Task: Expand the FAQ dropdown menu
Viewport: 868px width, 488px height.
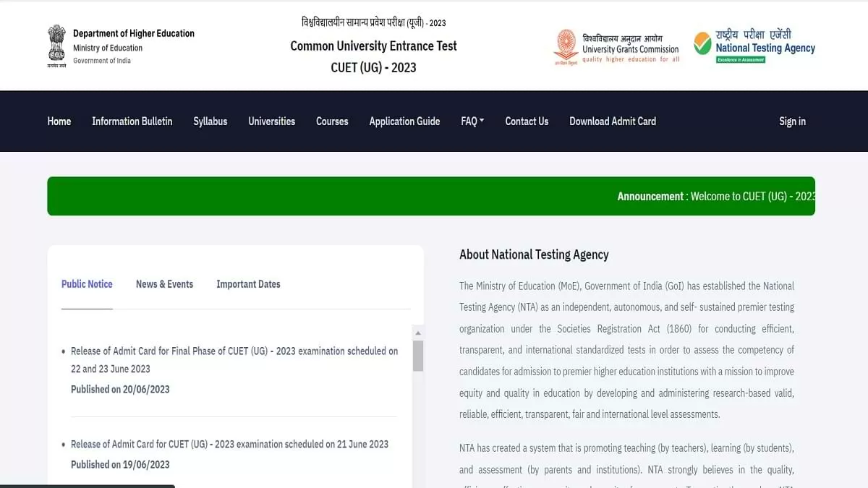Action: point(472,121)
